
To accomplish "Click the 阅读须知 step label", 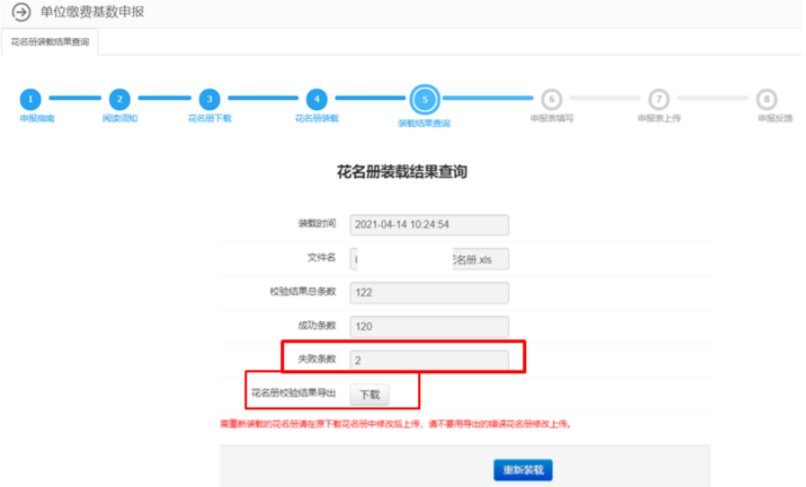I will click(x=120, y=118).
